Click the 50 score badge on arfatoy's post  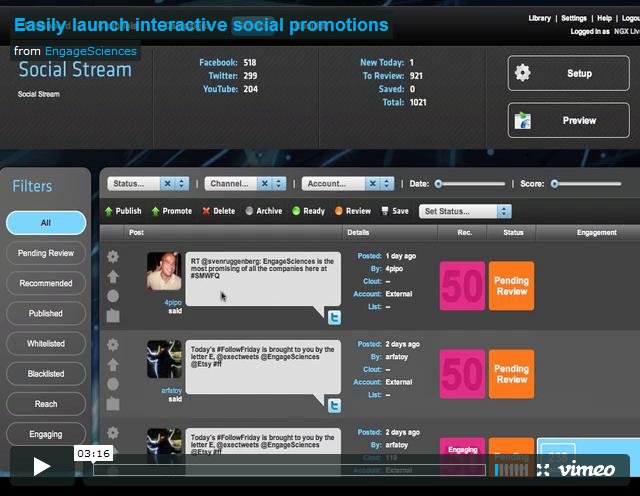(462, 374)
